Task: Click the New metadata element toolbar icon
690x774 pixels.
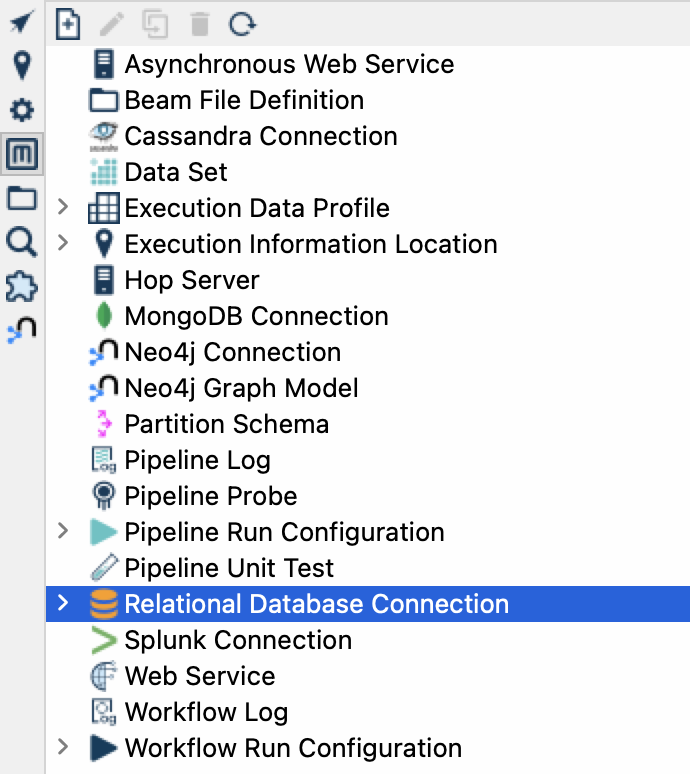Action: tap(68, 23)
